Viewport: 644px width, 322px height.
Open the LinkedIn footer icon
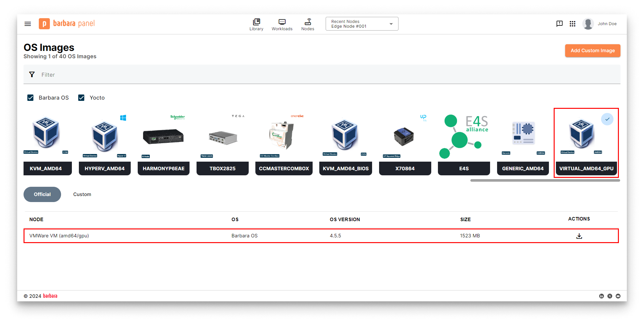click(601, 296)
